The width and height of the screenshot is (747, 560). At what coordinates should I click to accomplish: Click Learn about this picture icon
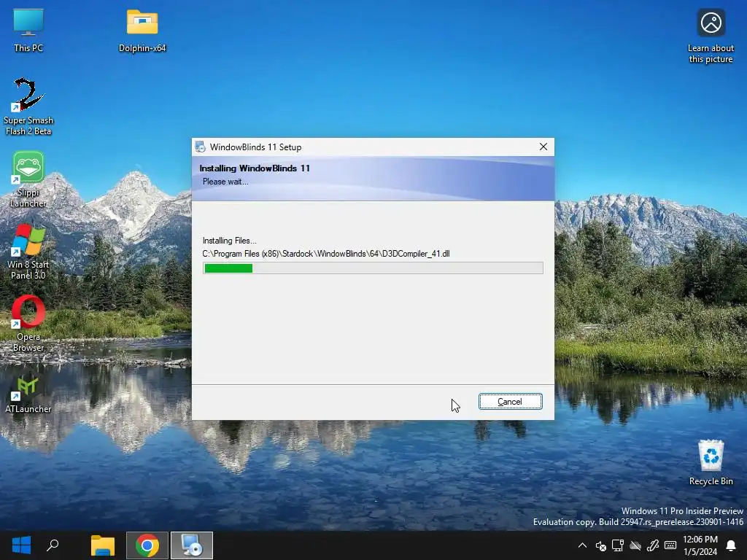tap(711, 35)
